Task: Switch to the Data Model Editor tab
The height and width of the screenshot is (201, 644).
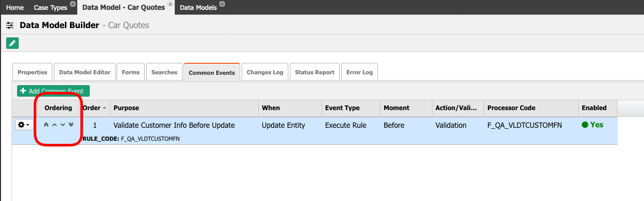Action: [85, 72]
